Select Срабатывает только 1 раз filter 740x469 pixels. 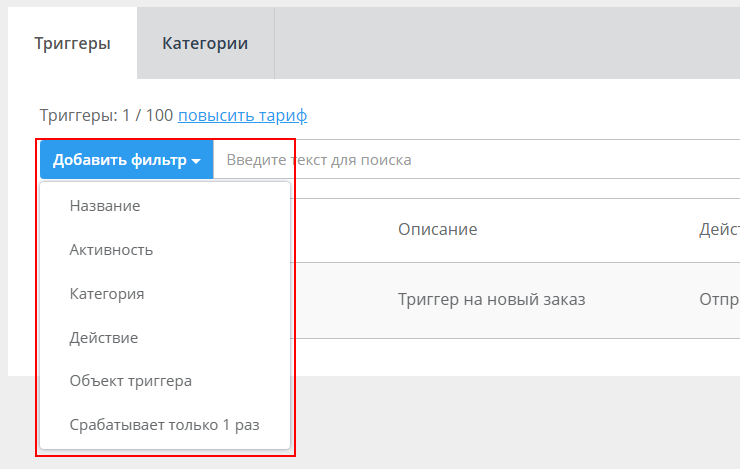165,425
